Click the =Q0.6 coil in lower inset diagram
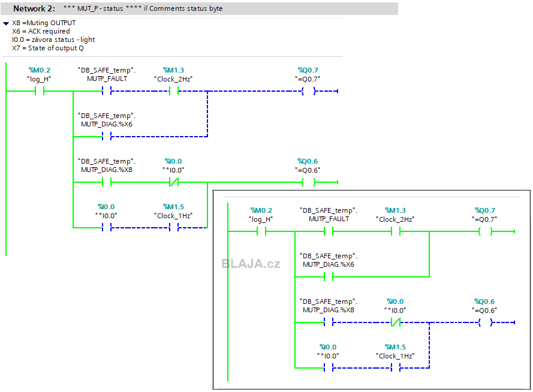The image size is (533, 392). (485, 322)
